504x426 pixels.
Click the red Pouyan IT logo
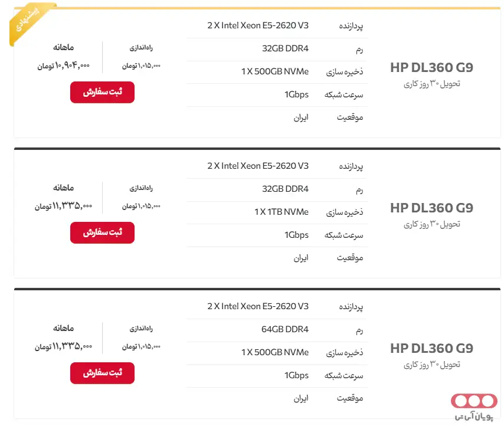(474, 407)
